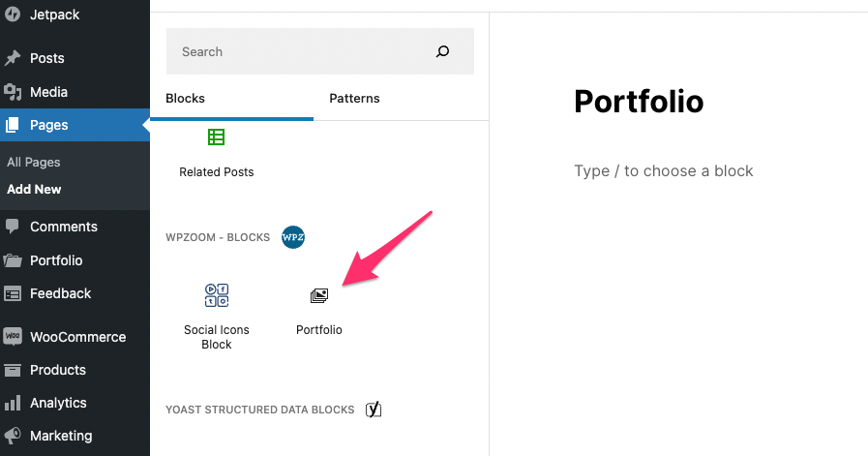Screen dimensions: 868x456
Task: Open the Feedback menu item
Action: [x=60, y=293]
